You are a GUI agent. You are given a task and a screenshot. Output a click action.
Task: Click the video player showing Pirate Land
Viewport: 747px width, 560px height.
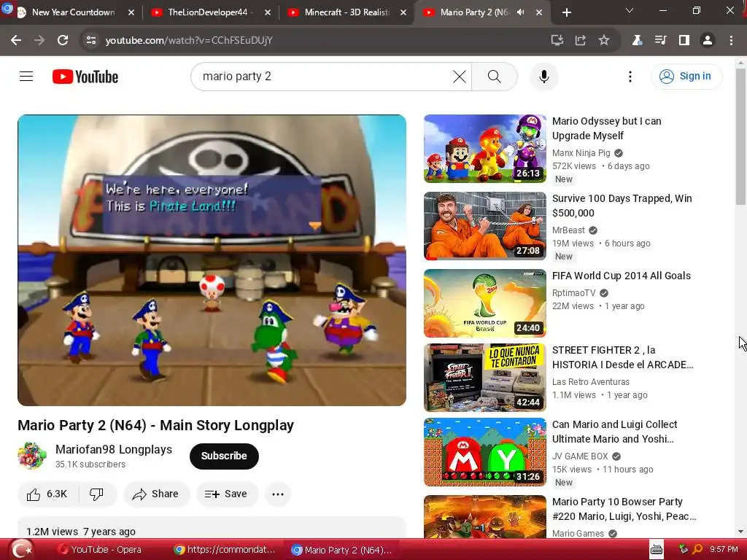212,260
